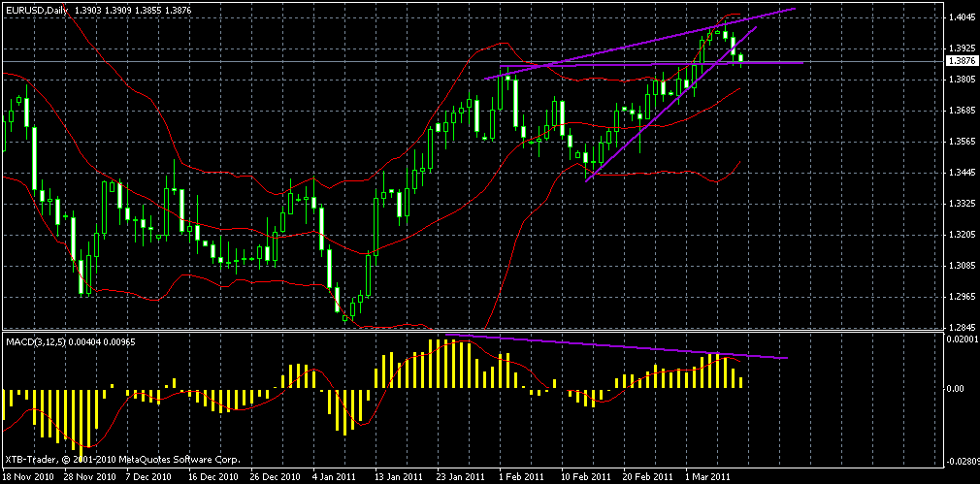Select the steep purple rising support trendline
The image size is (980, 484).
[x=671, y=104]
